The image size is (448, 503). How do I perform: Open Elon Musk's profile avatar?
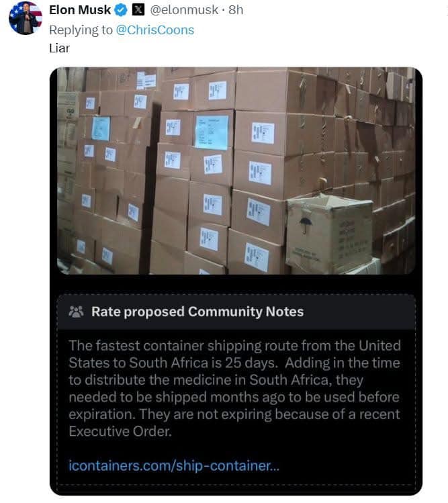coord(25,18)
